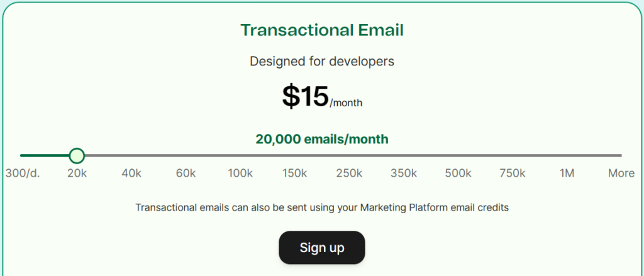Set email volume to the 500k label
This screenshot has width=644, height=276.
coord(458,174)
